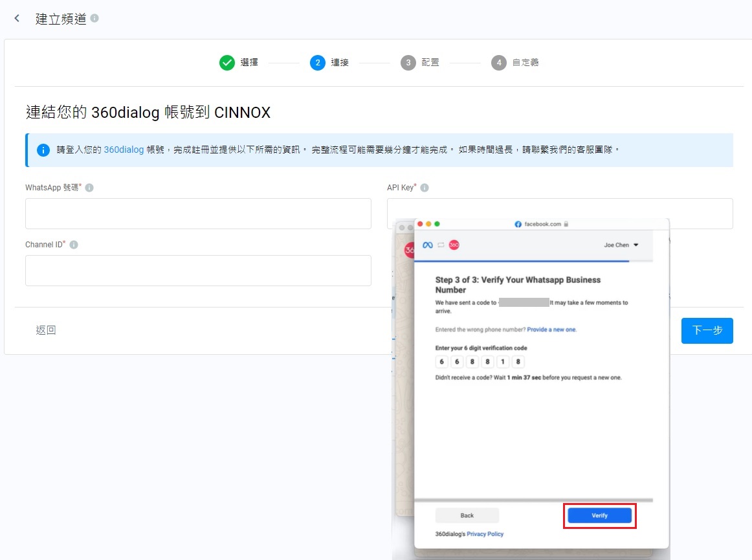
Task: Click the Meta logo in the popup
Action: (x=427, y=245)
